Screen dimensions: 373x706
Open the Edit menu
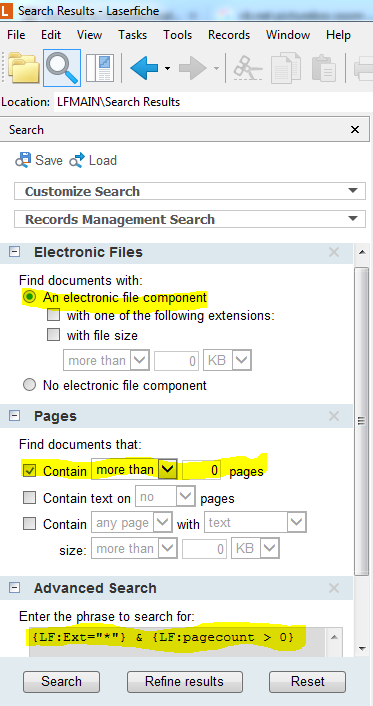[x=51, y=35]
